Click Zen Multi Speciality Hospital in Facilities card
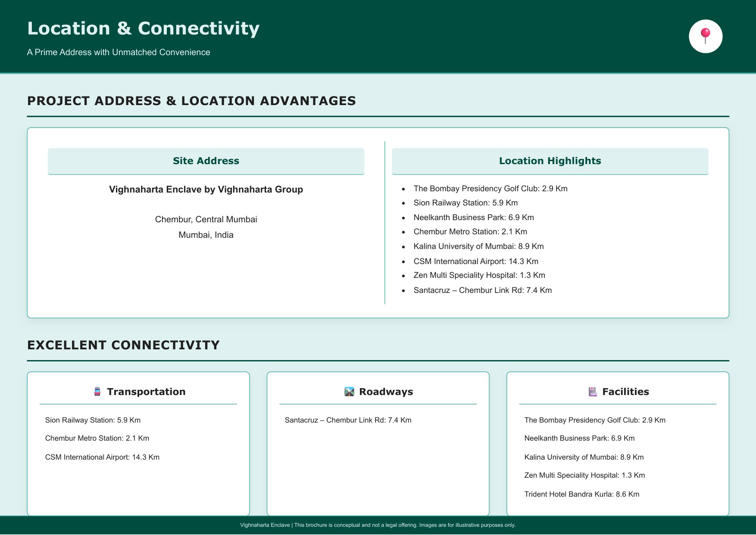Viewport: 756px width, 535px height. [584, 475]
